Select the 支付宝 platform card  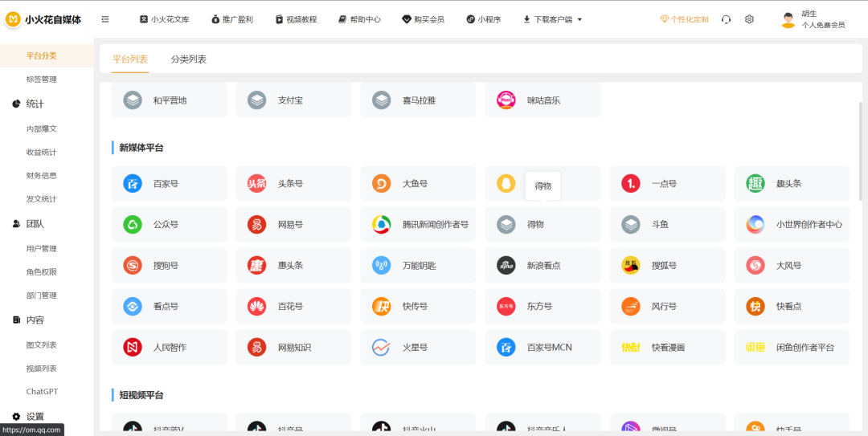[x=293, y=100]
